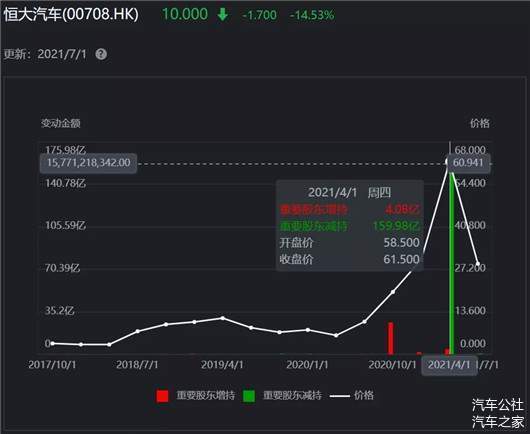Click the crosshair price label 60.941
The image size is (530, 434).
[x=468, y=163]
